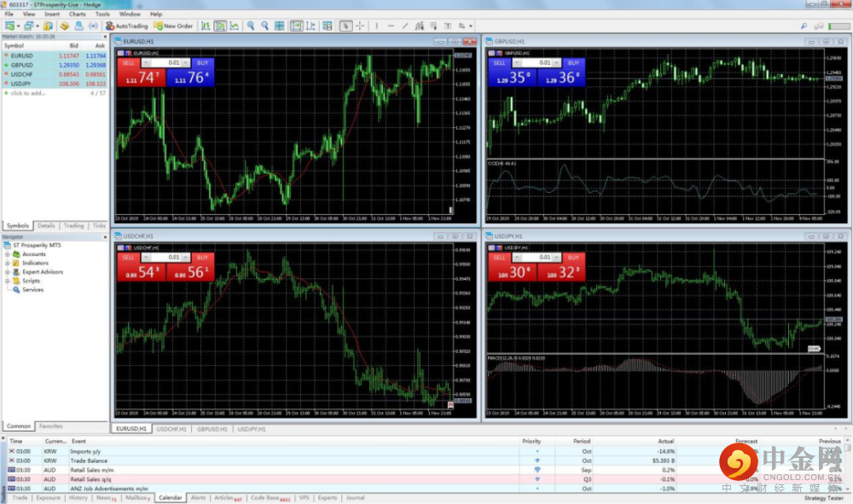Click the Expert Advisors icon in Navigator
853x504 pixels.
[16, 272]
